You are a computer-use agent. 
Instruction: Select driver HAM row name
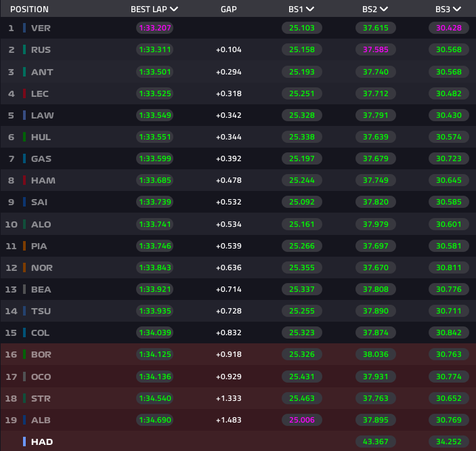tap(43, 180)
